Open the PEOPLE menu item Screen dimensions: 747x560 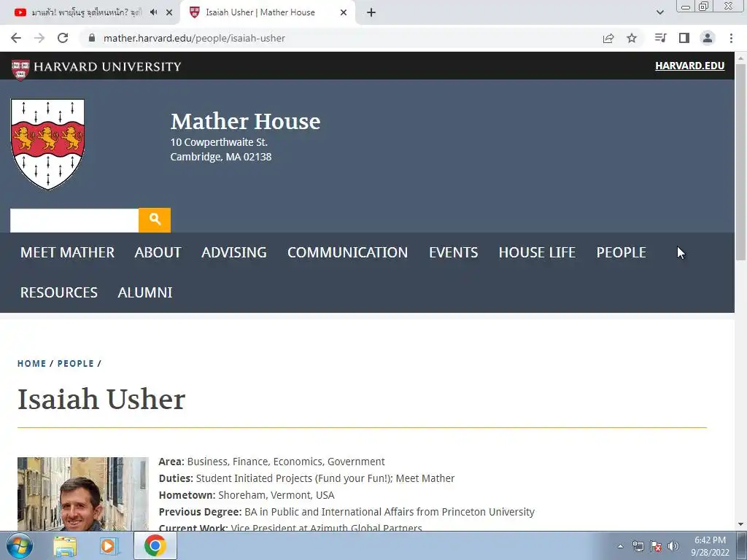(x=622, y=252)
